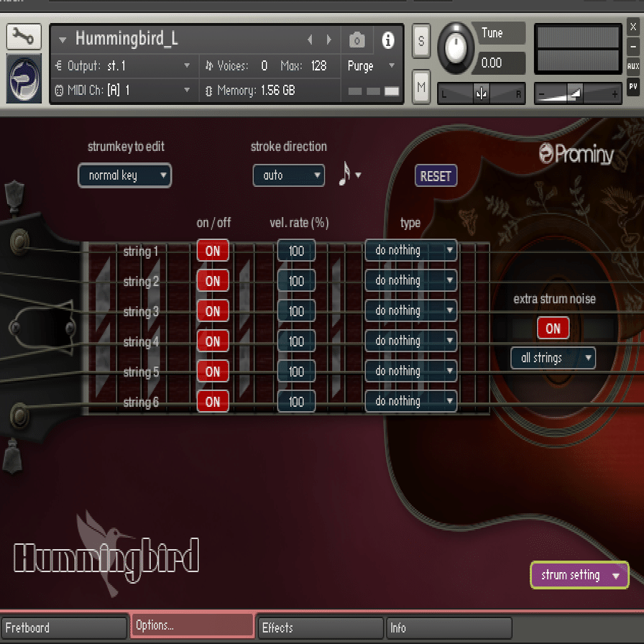
Task: Click string 4 velocity rate value 100
Action: pos(296,341)
